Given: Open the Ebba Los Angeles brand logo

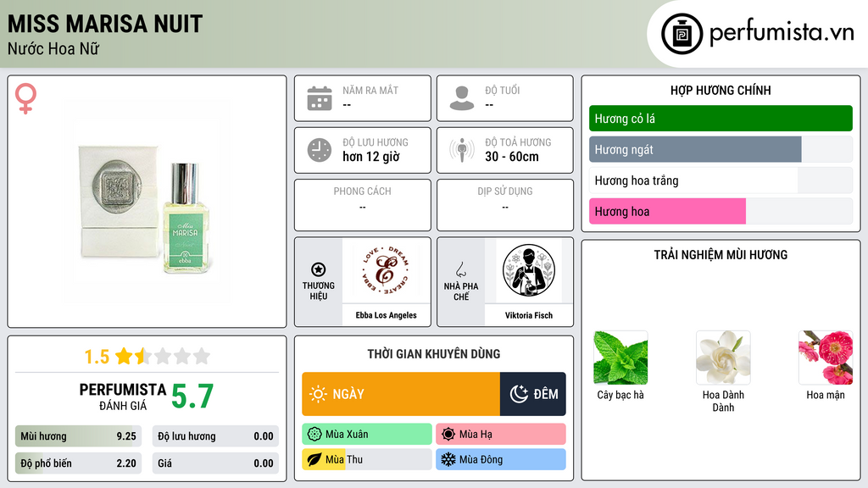Looking at the screenshot, I should pyautogui.click(x=386, y=270).
